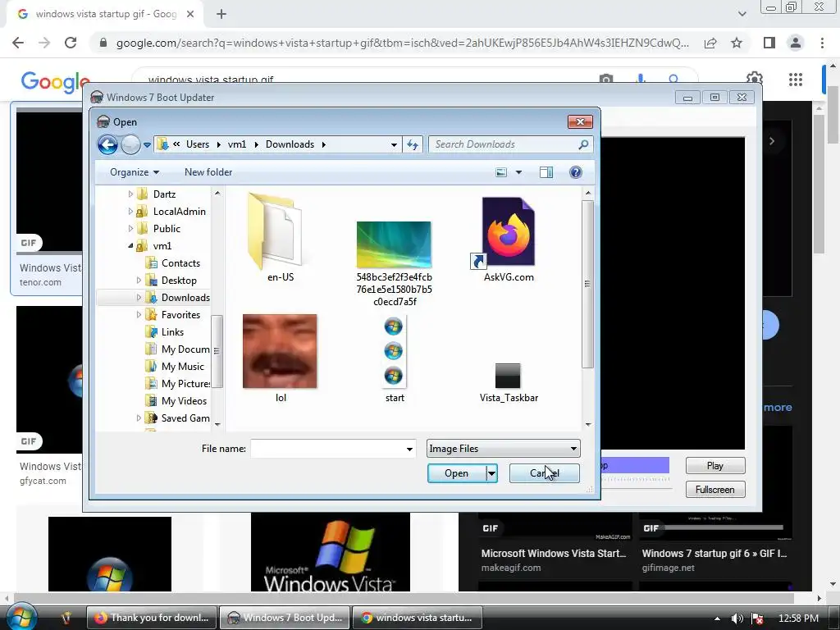
Task: Switch to Windows 7 Boot Updater taskbar button
Action: point(285,618)
